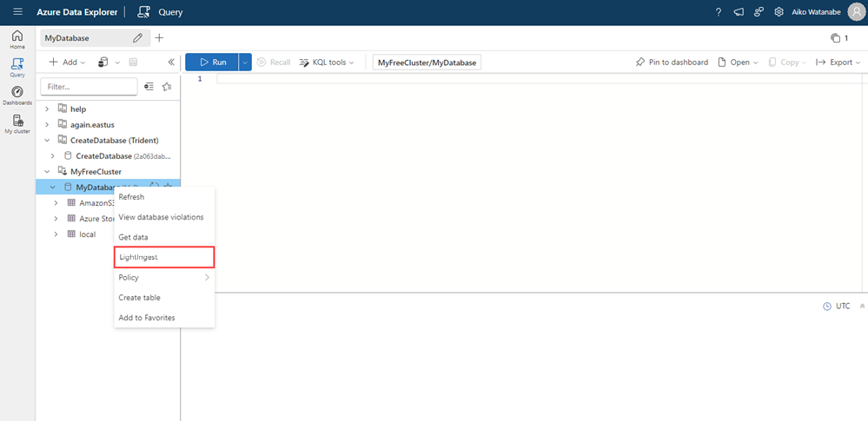The image size is (868, 421).
Task: Click the MyFreeCluster cluster icon
Action: [x=63, y=172]
